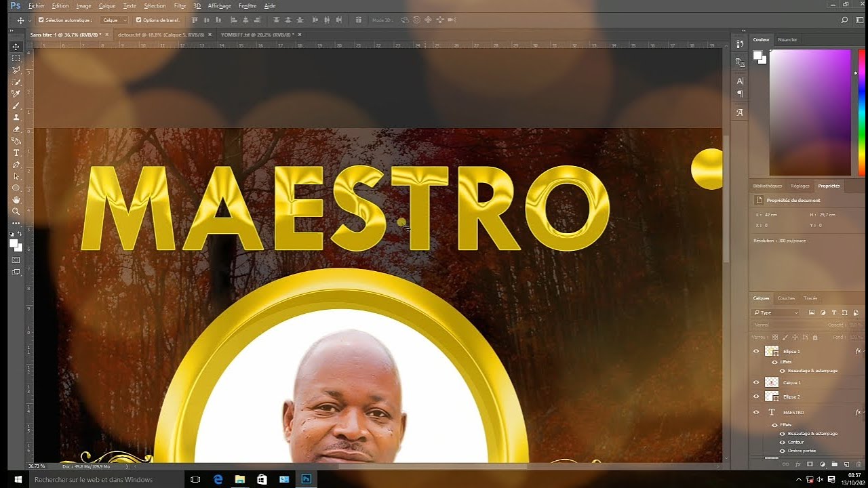Toggle Contour effect visibility eye
The height and width of the screenshot is (488, 868).
point(782,442)
